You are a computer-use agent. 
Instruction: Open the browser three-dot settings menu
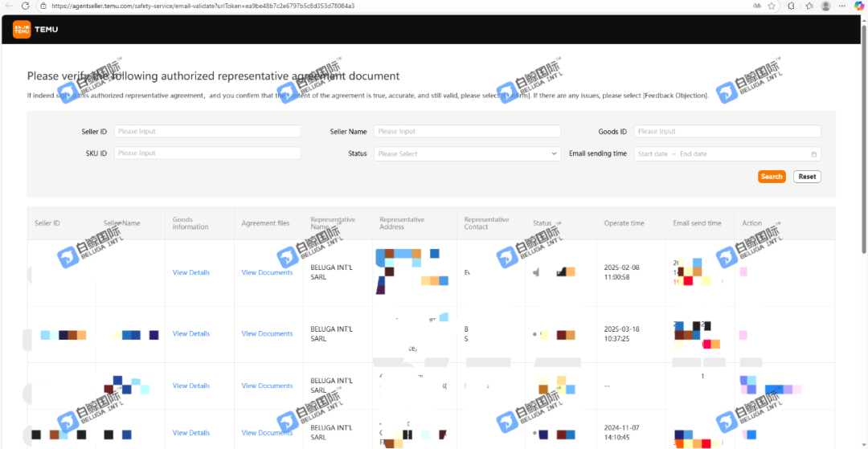point(842,6)
